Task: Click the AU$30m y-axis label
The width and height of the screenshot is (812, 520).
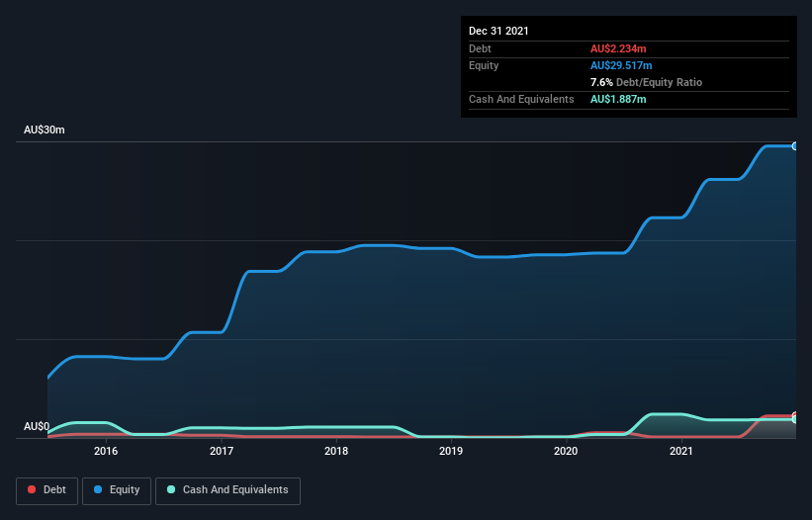Action: [45, 130]
